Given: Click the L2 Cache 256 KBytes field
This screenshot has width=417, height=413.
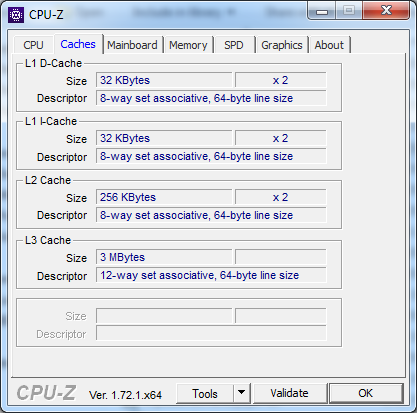Looking at the screenshot, I should [164, 197].
